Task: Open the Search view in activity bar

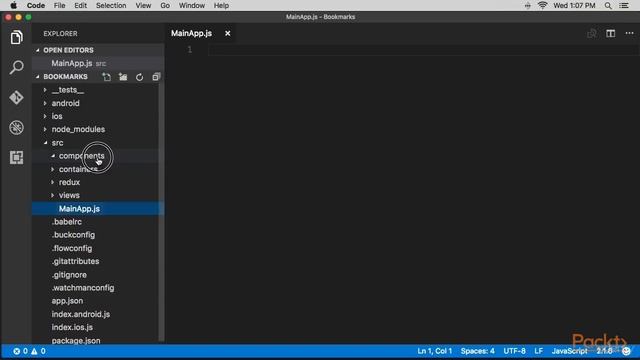Action: pyautogui.click(x=16, y=67)
